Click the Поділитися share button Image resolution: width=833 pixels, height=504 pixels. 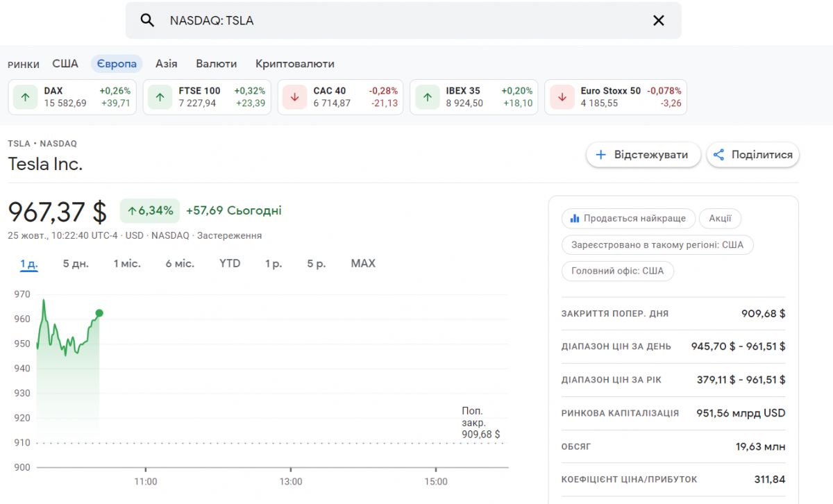[x=753, y=155]
